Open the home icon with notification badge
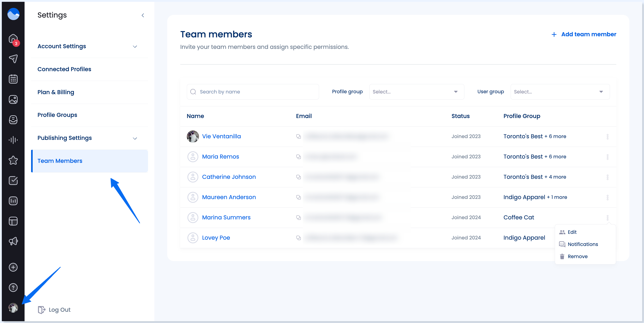644x323 pixels. (x=13, y=39)
